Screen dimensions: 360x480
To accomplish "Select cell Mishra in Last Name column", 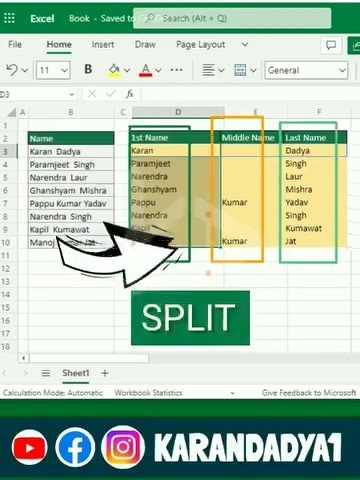I will pos(315,190).
